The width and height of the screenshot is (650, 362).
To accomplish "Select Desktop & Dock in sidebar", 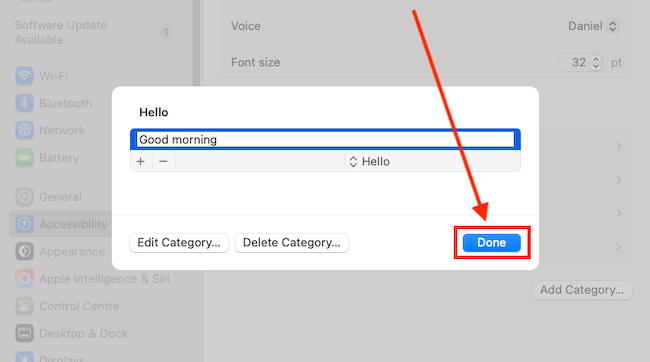I will point(71,333).
